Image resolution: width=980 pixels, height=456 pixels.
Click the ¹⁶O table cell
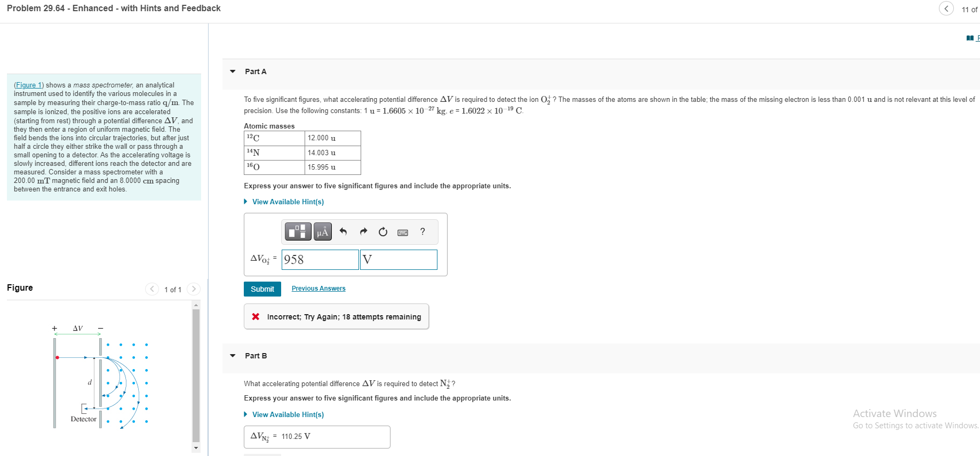coord(274,167)
